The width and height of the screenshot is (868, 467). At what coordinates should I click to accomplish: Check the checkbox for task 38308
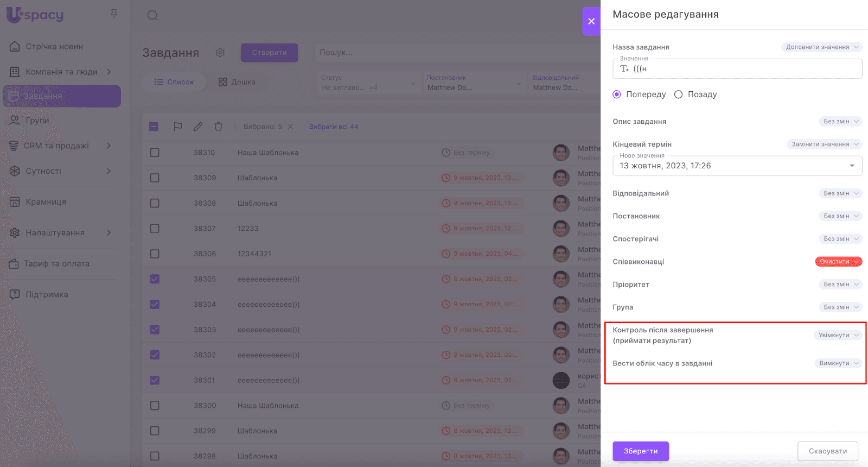click(155, 203)
